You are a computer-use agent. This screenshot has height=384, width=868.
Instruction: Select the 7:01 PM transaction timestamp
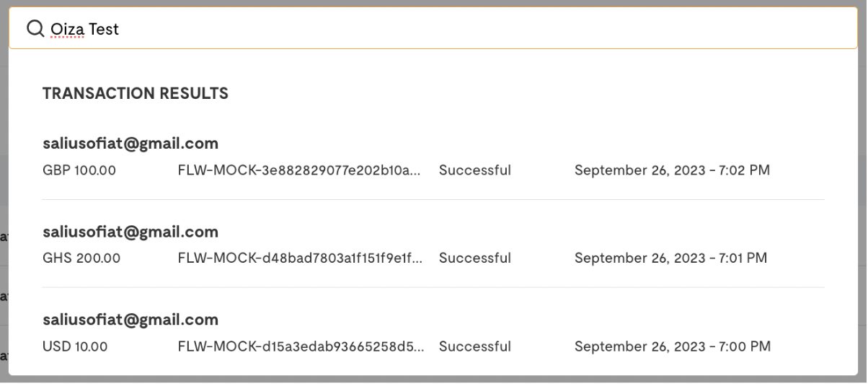tap(671, 258)
